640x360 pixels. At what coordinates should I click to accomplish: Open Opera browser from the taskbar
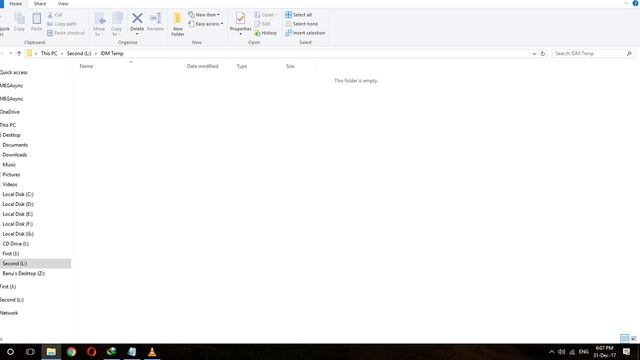point(91,351)
